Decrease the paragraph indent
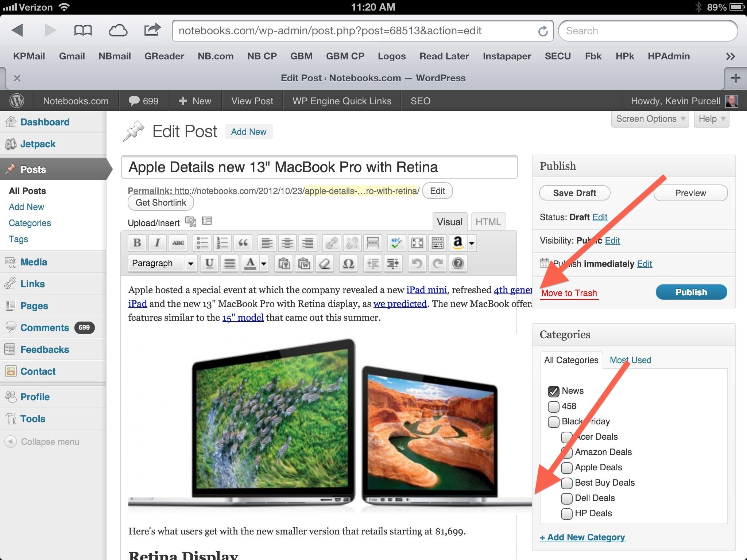 [373, 263]
